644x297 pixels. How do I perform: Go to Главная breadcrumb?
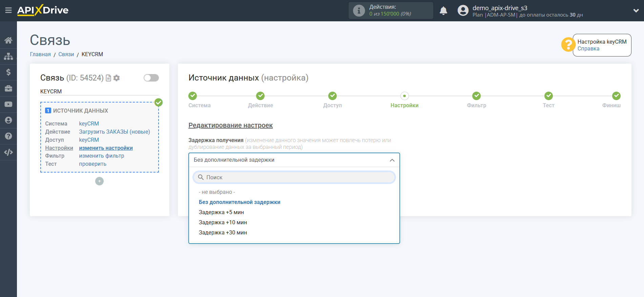click(x=40, y=54)
